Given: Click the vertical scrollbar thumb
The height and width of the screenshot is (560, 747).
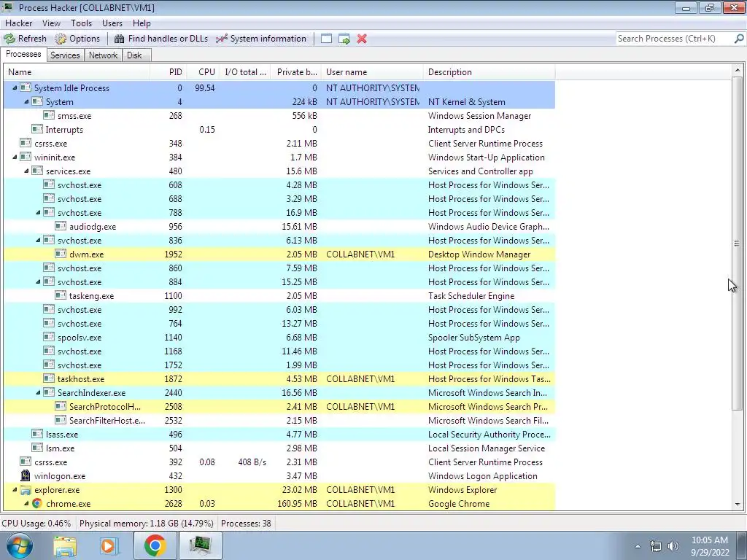Looking at the screenshot, I should click(x=737, y=244).
